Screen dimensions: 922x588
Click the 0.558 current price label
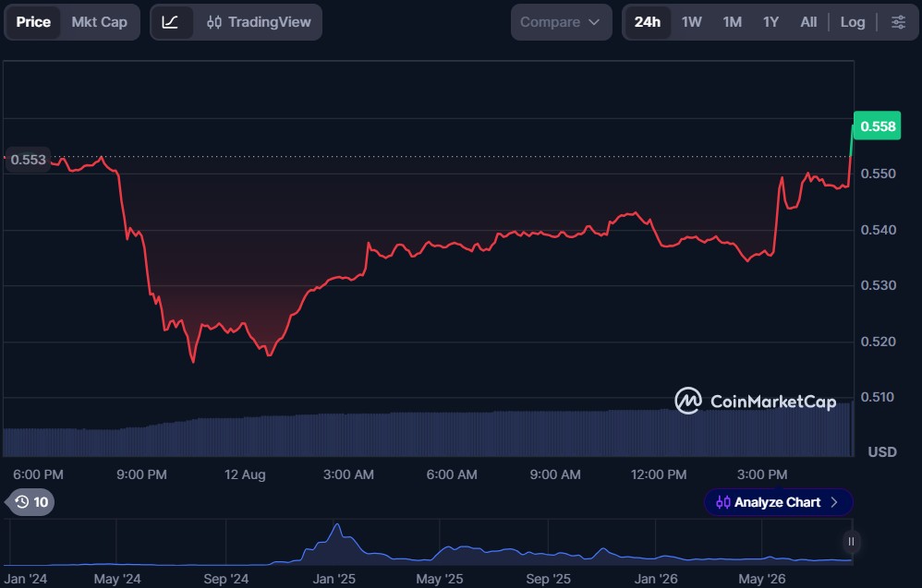pos(878,126)
